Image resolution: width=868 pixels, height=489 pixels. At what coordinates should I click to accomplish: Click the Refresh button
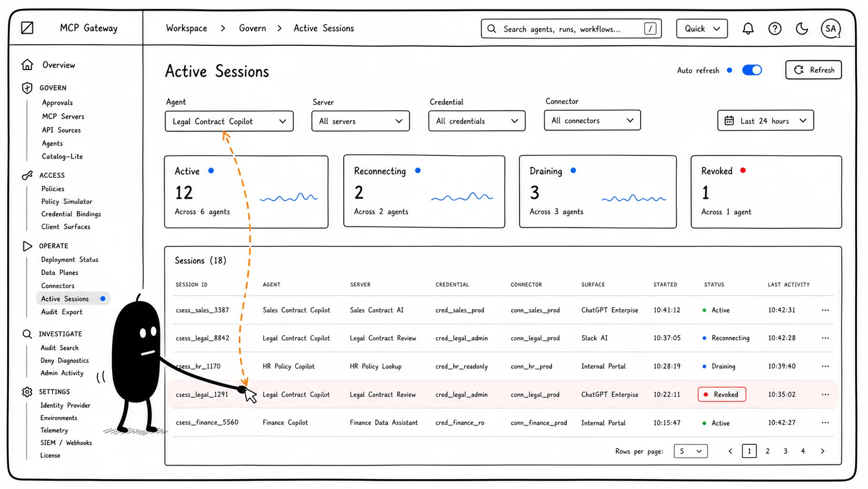click(813, 70)
